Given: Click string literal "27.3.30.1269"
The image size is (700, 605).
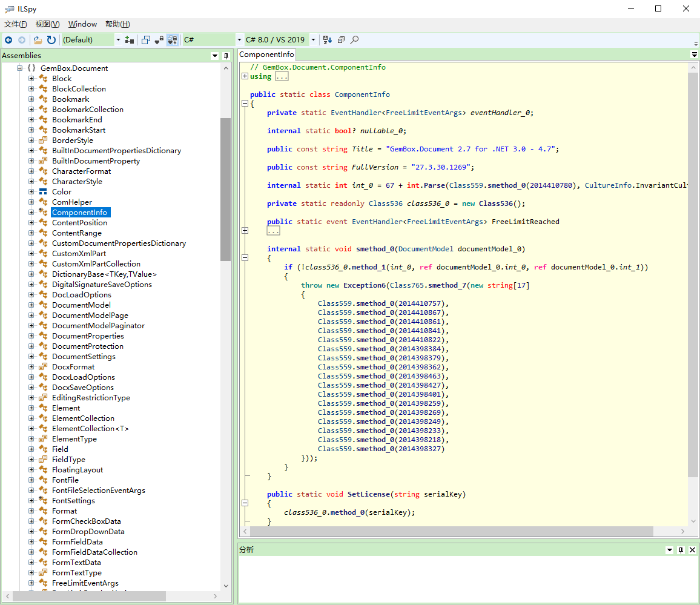Looking at the screenshot, I should click(441, 167).
